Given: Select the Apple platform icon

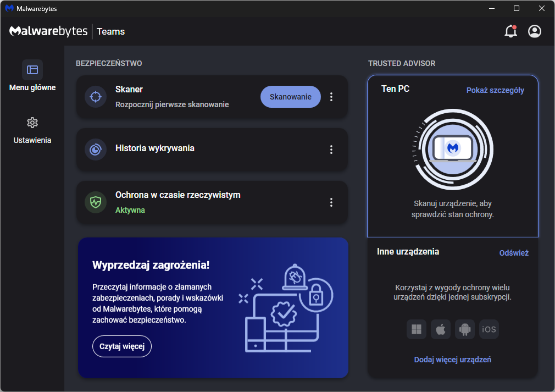Looking at the screenshot, I should coord(441,329).
